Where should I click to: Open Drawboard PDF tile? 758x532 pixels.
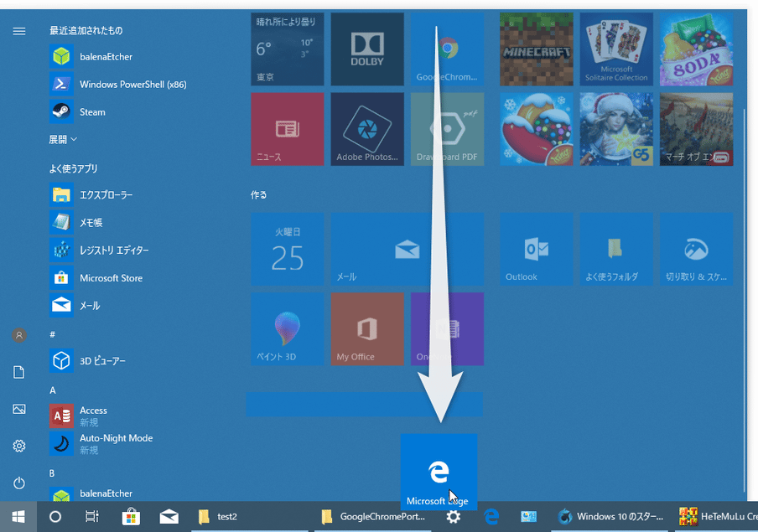[x=447, y=130]
